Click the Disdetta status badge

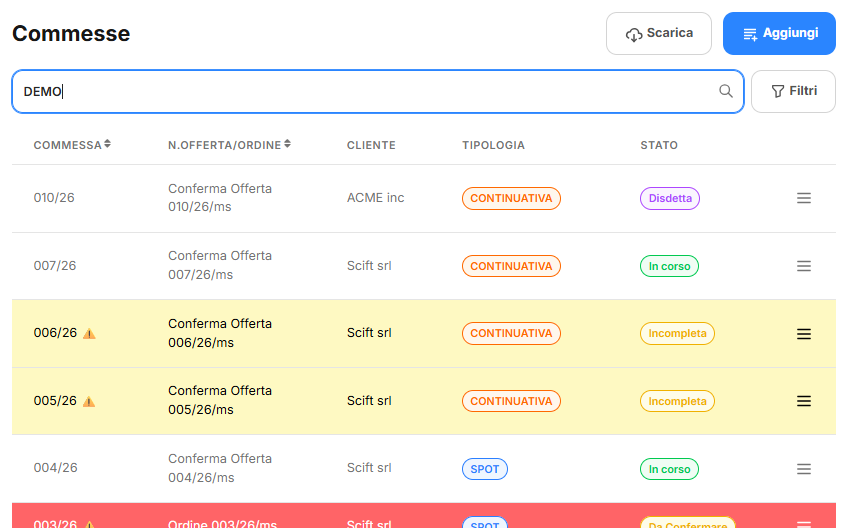pos(669,198)
